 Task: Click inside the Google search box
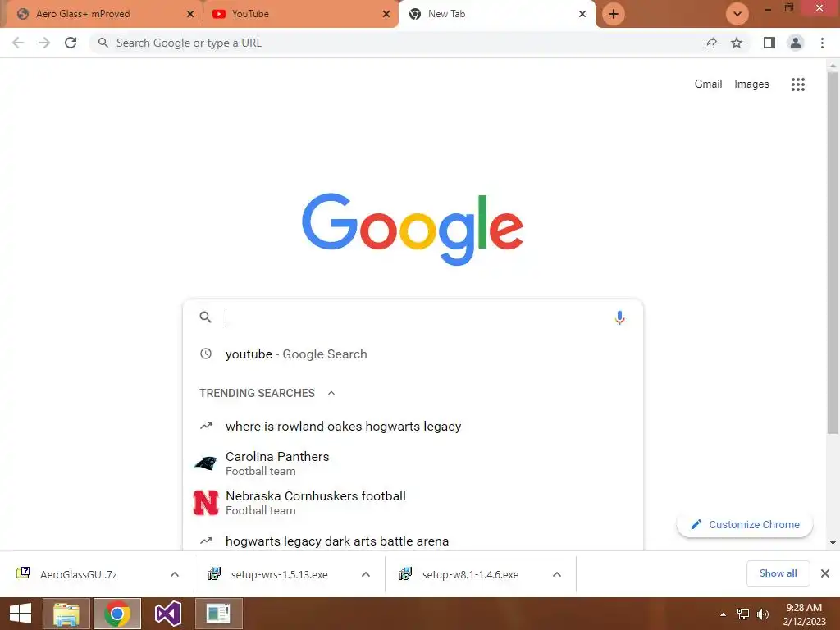413,317
